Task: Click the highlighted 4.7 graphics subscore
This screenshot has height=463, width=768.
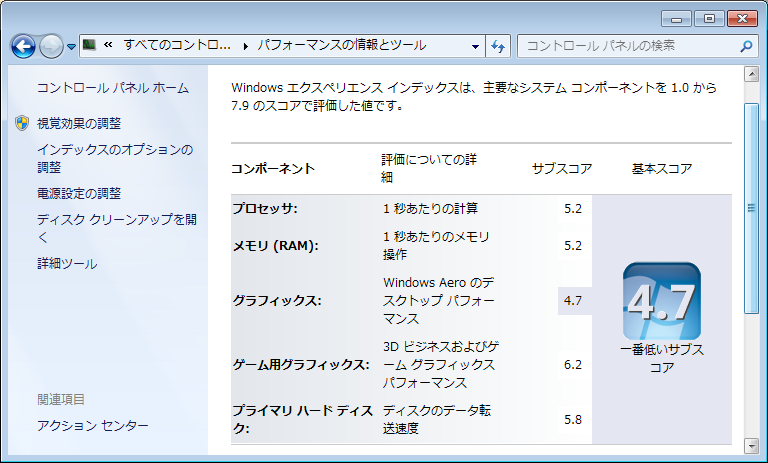Action: click(x=575, y=300)
